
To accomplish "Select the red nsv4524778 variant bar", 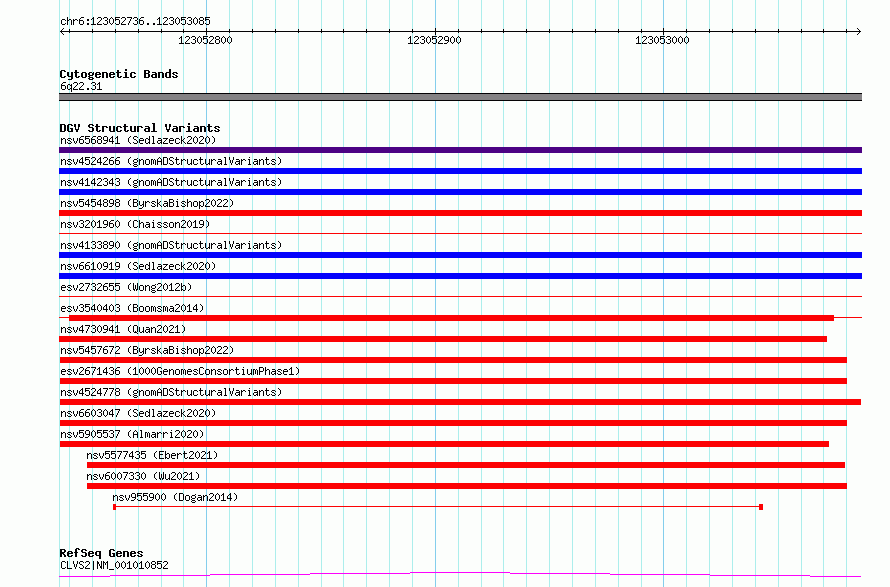I will (x=460, y=402).
